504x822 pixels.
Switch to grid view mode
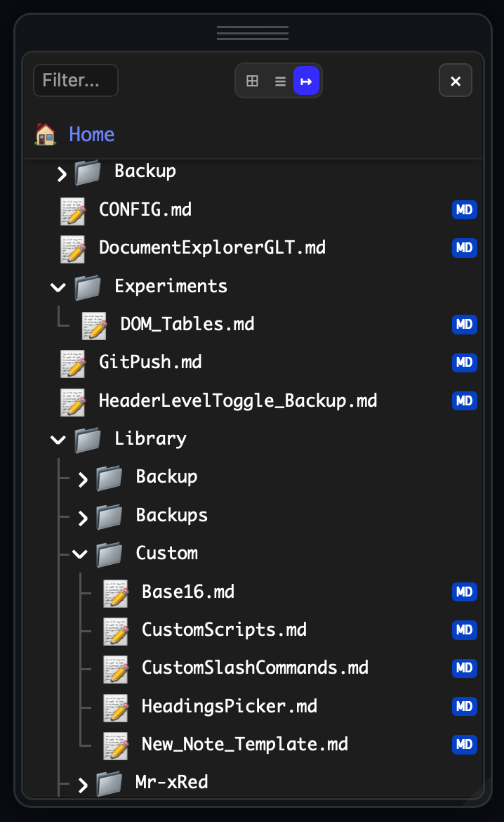(x=252, y=81)
